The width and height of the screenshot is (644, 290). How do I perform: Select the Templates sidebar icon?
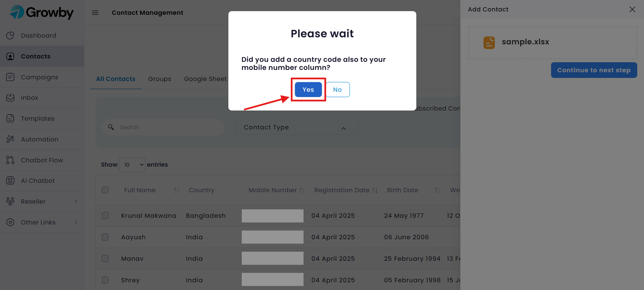tap(10, 118)
